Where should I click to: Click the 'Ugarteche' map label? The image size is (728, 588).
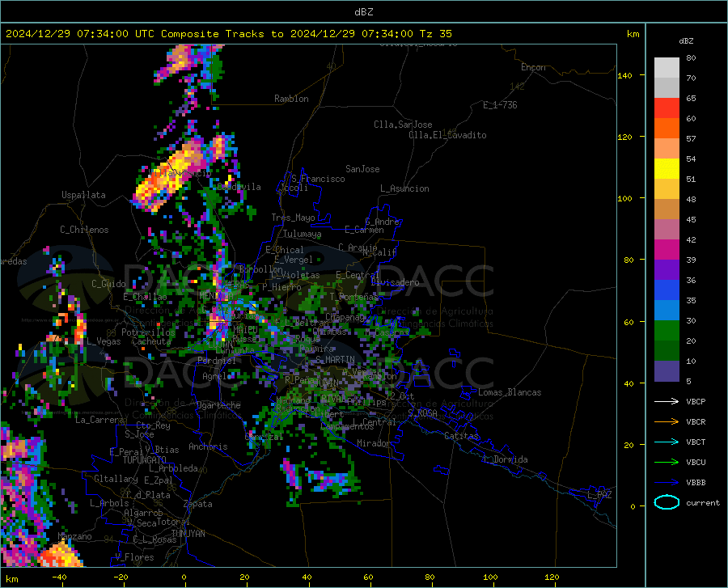point(218,405)
